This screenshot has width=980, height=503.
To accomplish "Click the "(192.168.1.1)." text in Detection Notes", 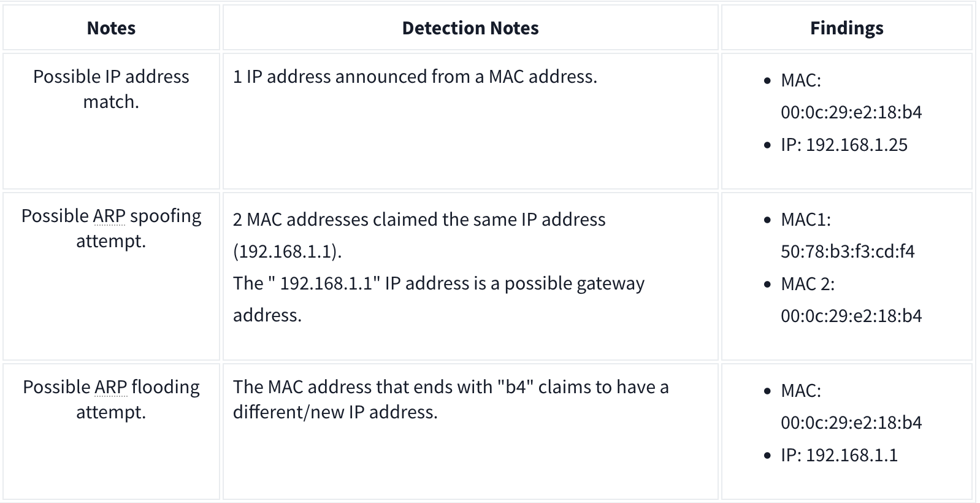I will 287,251.
